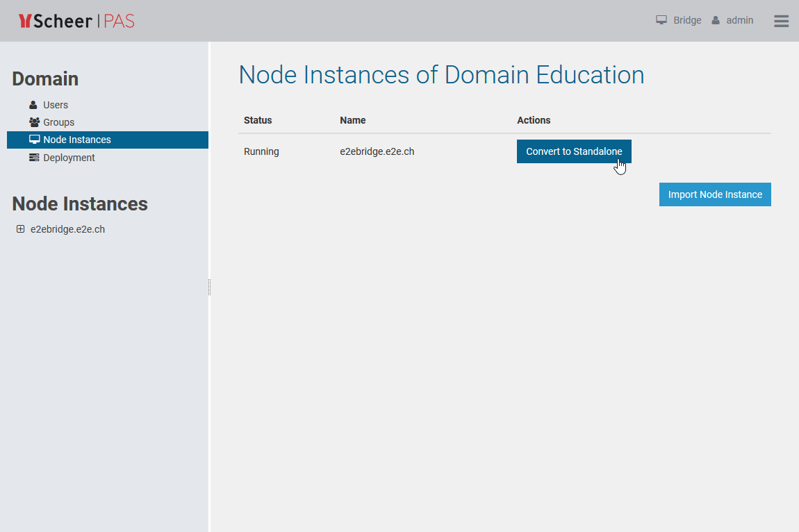
Task: Open Groups from the Domain menu
Action: (x=59, y=122)
